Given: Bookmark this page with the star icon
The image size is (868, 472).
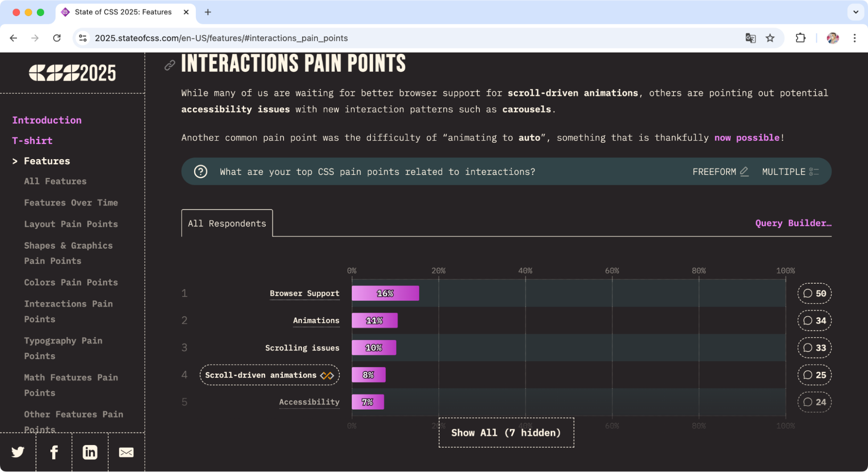Looking at the screenshot, I should [x=770, y=38].
